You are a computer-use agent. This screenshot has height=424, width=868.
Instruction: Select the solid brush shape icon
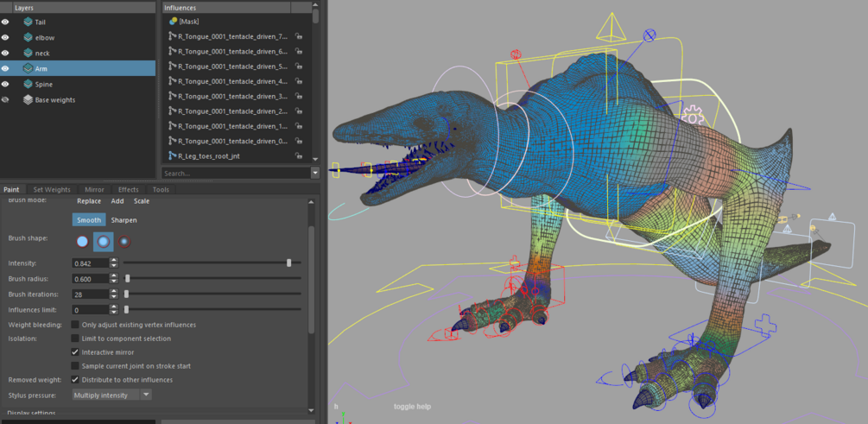[x=83, y=242]
